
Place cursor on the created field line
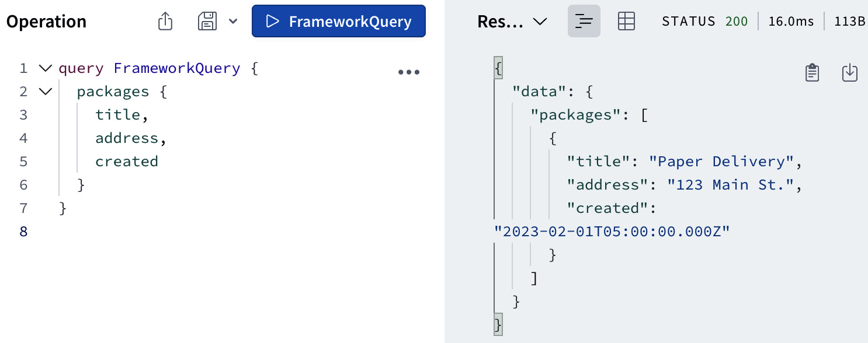click(x=127, y=161)
